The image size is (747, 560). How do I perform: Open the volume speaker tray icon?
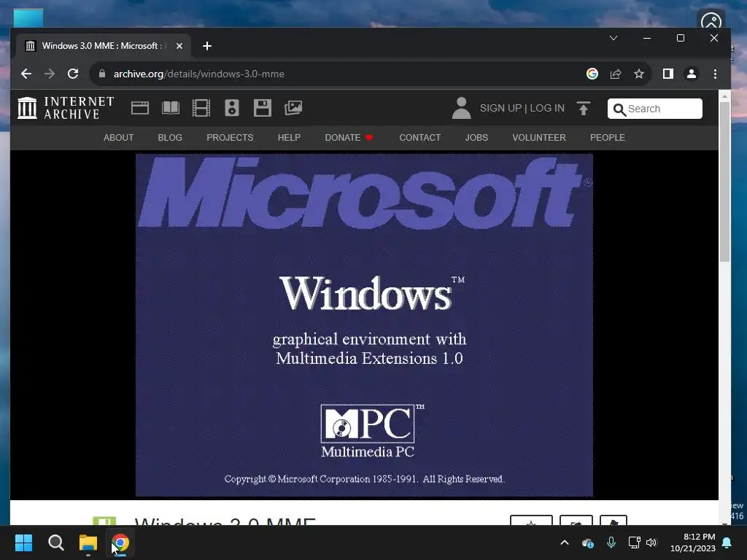(651, 542)
